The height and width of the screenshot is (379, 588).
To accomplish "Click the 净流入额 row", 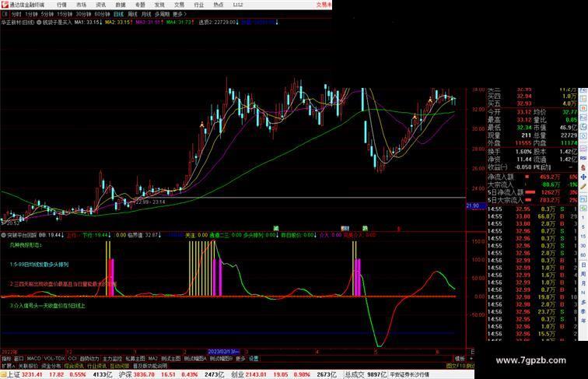I will point(532,177).
